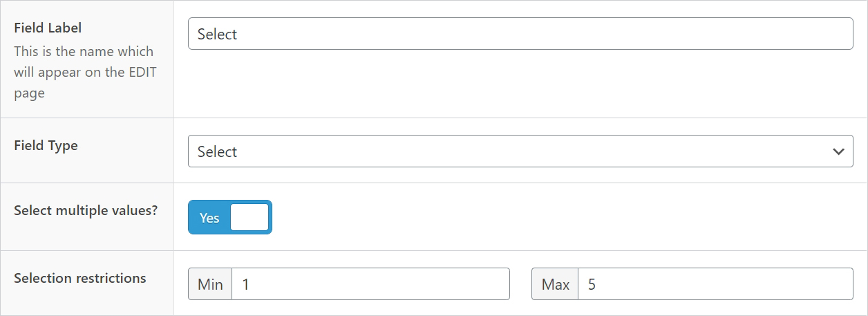The image size is (868, 316).
Task: Click the Field Type chevron arrow
Action: coord(838,151)
